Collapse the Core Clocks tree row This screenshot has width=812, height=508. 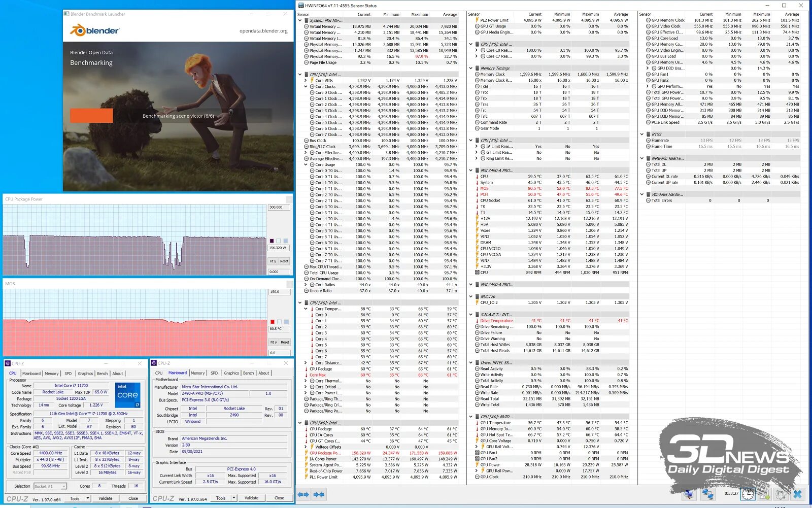click(306, 86)
